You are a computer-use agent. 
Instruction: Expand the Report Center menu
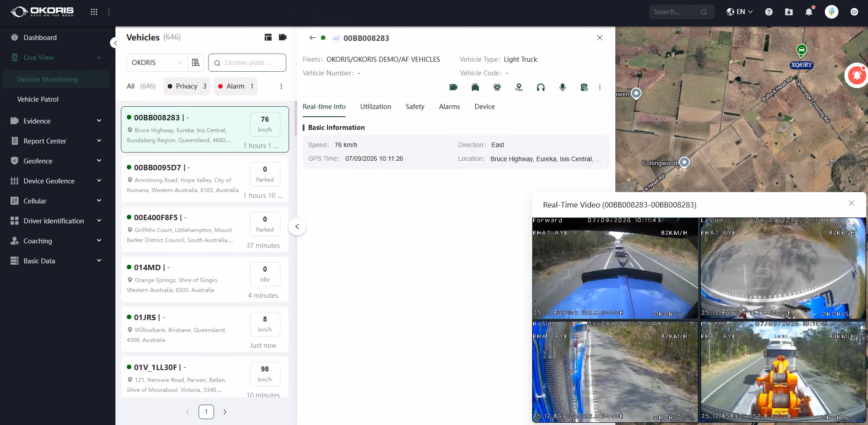tap(56, 141)
